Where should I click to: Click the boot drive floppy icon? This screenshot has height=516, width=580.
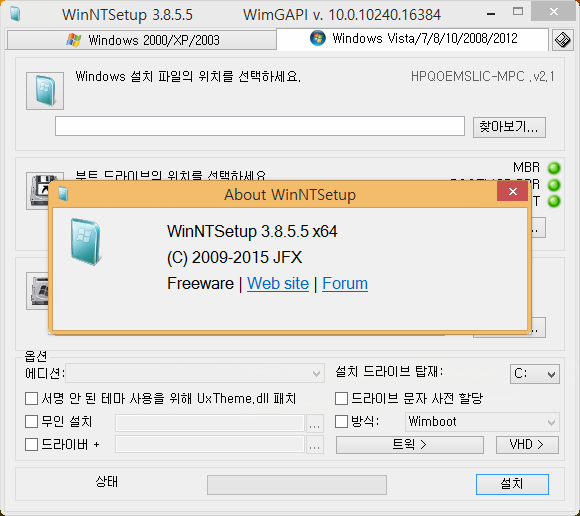[37, 191]
